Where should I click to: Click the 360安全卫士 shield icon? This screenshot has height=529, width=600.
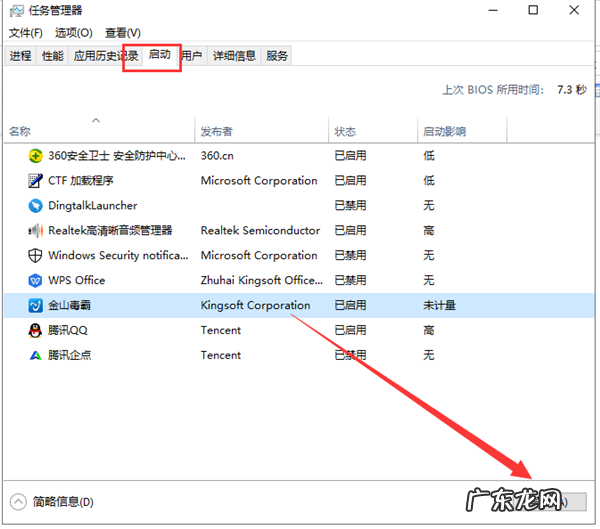(x=35, y=156)
